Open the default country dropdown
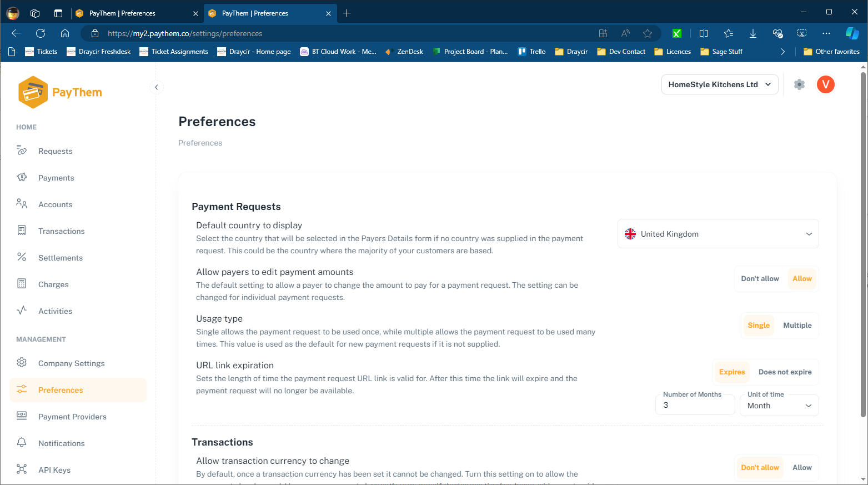This screenshot has width=868, height=485. [x=718, y=234]
